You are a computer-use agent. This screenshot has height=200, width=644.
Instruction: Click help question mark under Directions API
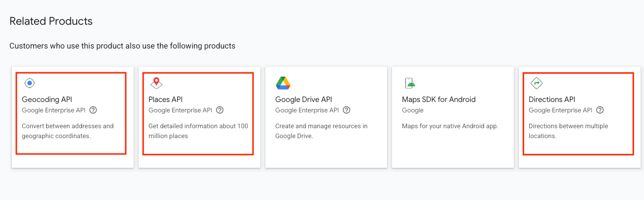click(x=600, y=110)
